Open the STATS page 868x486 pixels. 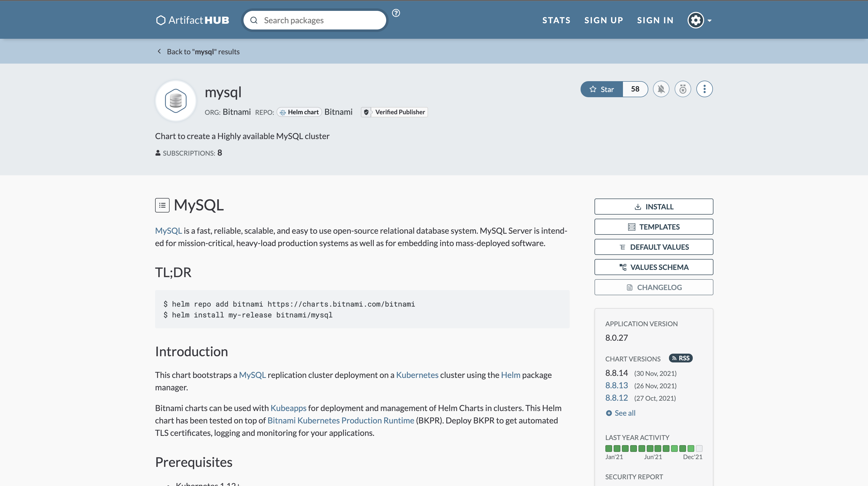click(x=556, y=20)
